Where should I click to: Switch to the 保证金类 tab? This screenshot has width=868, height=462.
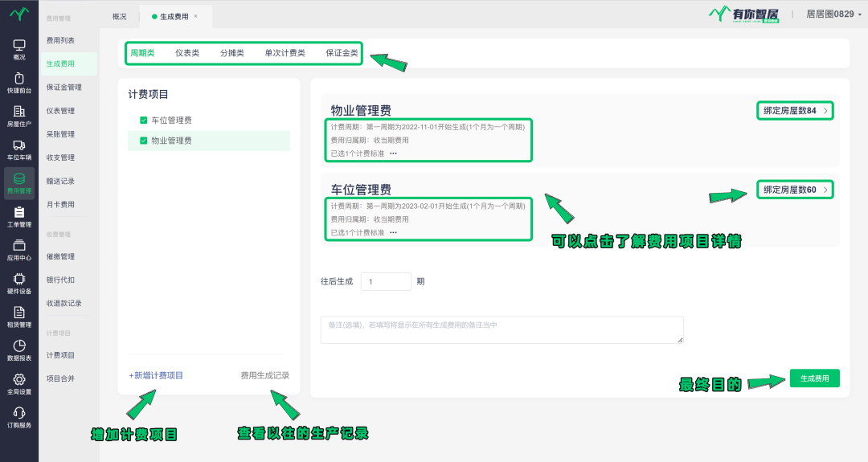click(342, 53)
